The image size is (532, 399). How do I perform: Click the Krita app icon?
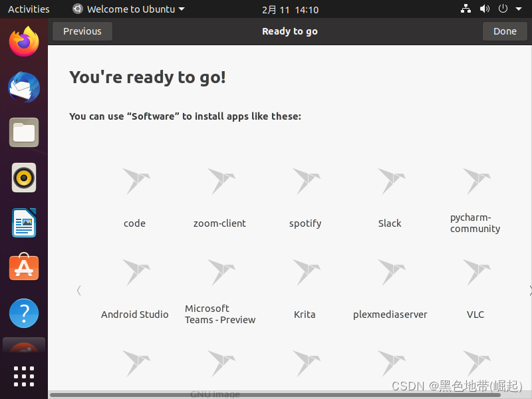pos(306,272)
